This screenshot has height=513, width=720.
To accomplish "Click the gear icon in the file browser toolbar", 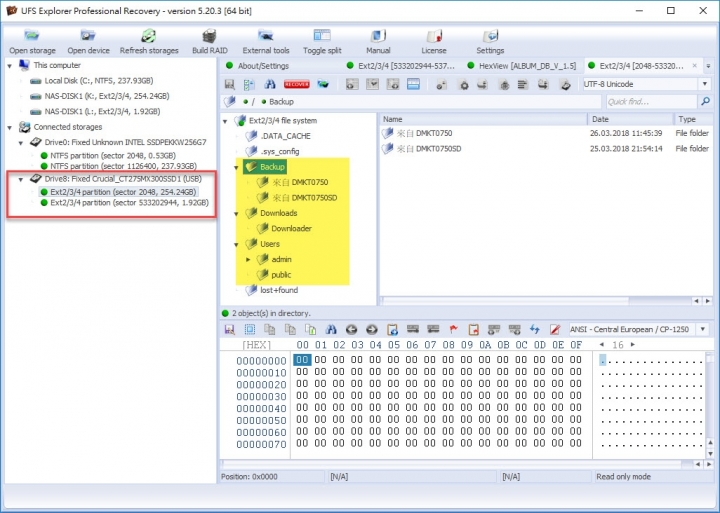I will (x=464, y=85).
